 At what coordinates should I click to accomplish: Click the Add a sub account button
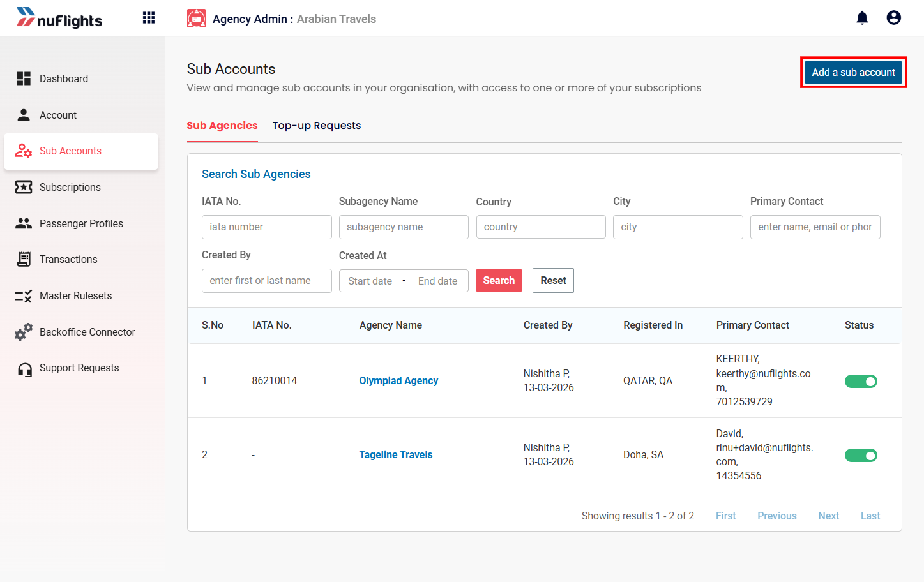click(x=853, y=72)
